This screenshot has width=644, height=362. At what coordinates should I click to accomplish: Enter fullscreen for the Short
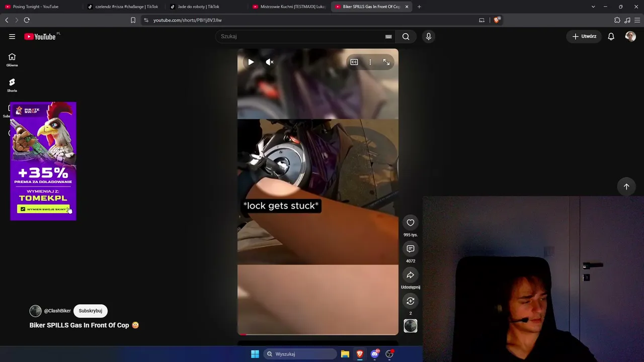click(386, 62)
